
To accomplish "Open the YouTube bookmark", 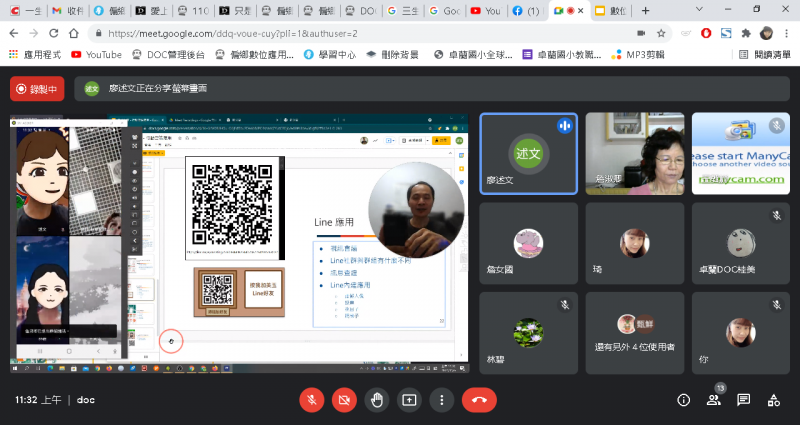I will click(x=96, y=55).
